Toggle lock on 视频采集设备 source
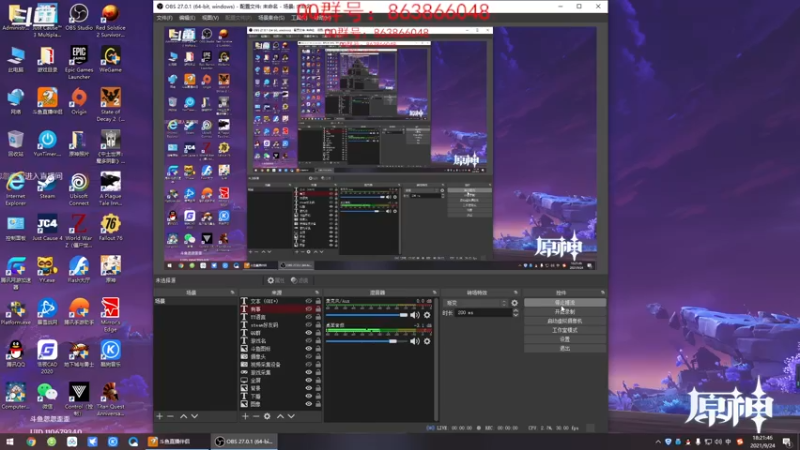 318,364
